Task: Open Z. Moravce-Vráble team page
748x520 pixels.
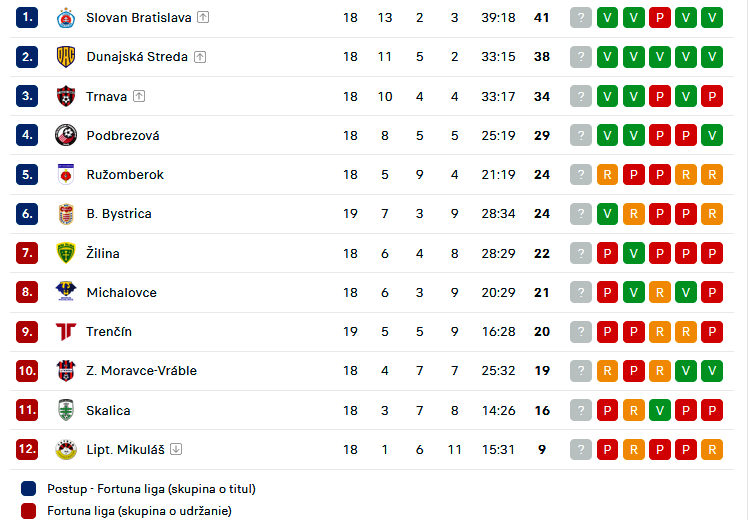Action: click(x=141, y=371)
